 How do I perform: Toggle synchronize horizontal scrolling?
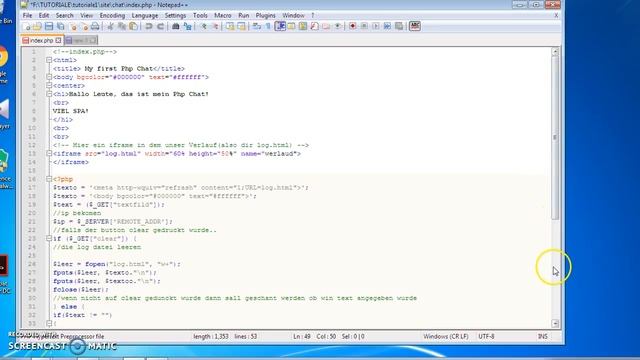(242, 27)
